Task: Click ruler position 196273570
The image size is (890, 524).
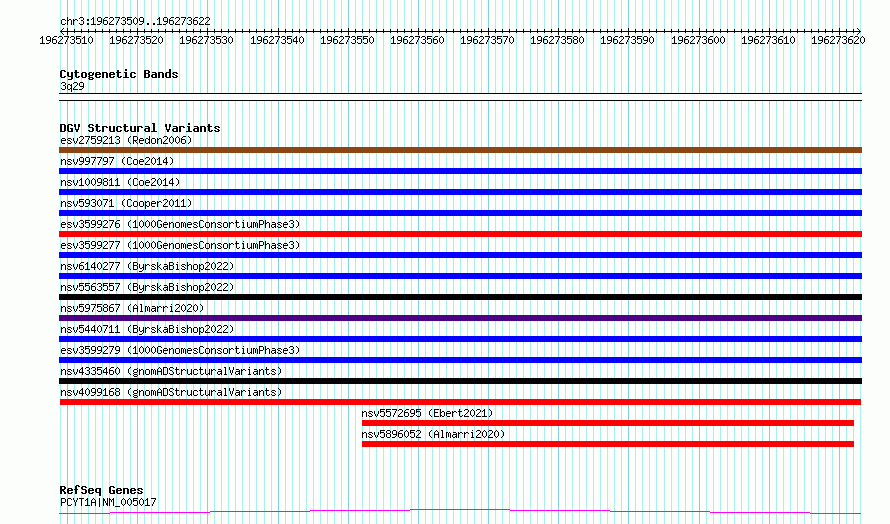Action: click(487, 40)
